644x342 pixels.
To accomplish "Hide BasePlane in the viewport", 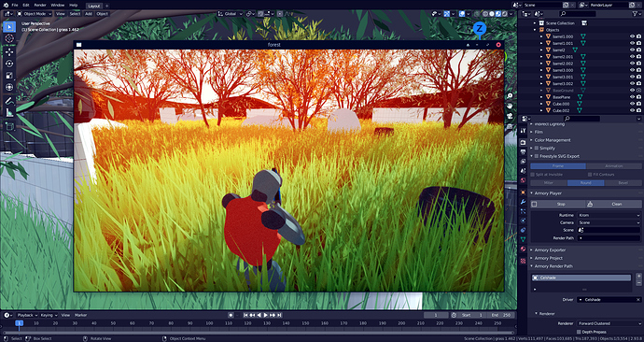I will [x=632, y=97].
